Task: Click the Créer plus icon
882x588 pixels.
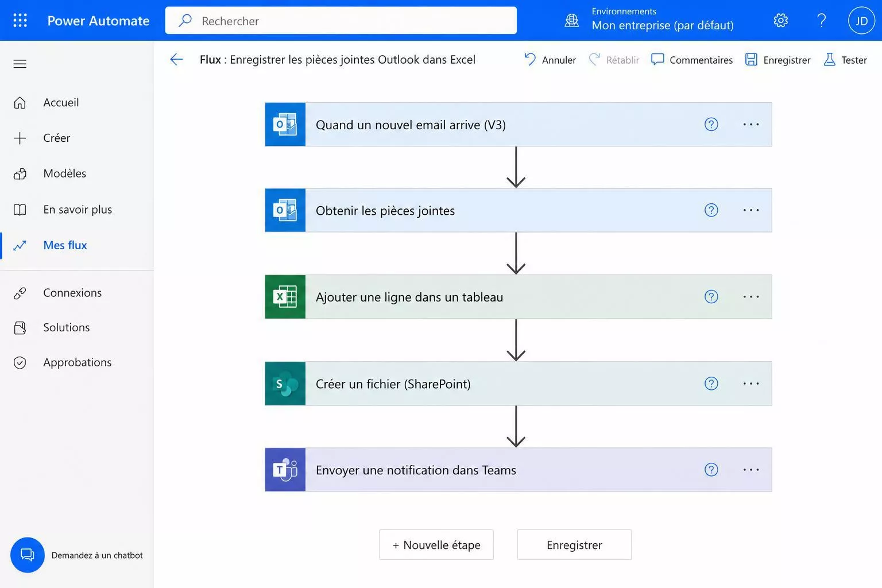Action: pos(20,138)
